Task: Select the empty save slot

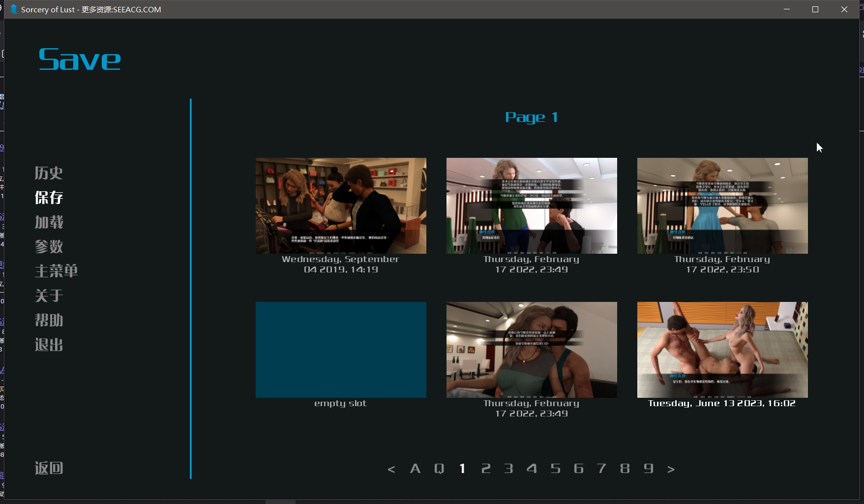Action: [341, 355]
